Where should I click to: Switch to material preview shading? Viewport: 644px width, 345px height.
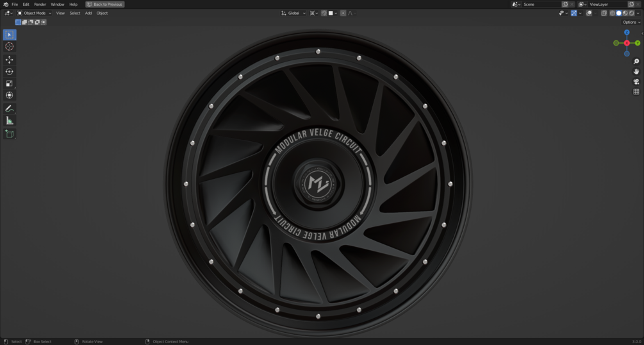pyautogui.click(x=625, y=13)
